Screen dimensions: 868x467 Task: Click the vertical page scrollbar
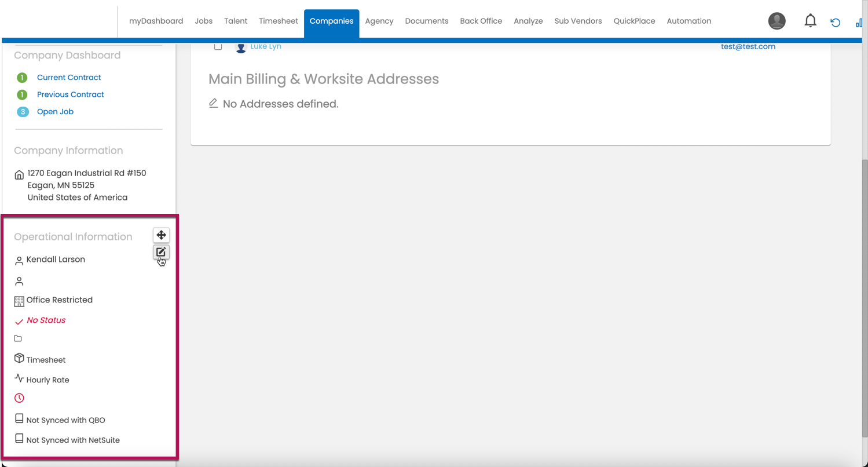865,300
